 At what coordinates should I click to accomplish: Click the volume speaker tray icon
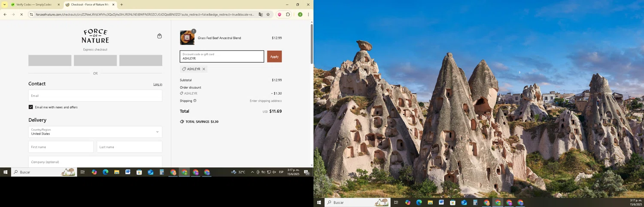pyautogui.click(x=274, y=172)
